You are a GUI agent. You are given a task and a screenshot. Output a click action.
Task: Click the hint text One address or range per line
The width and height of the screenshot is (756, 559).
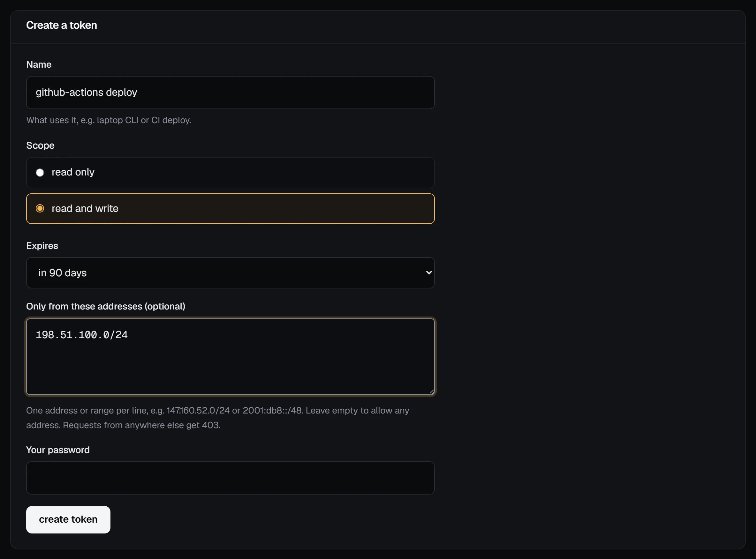tap(218, 418)
